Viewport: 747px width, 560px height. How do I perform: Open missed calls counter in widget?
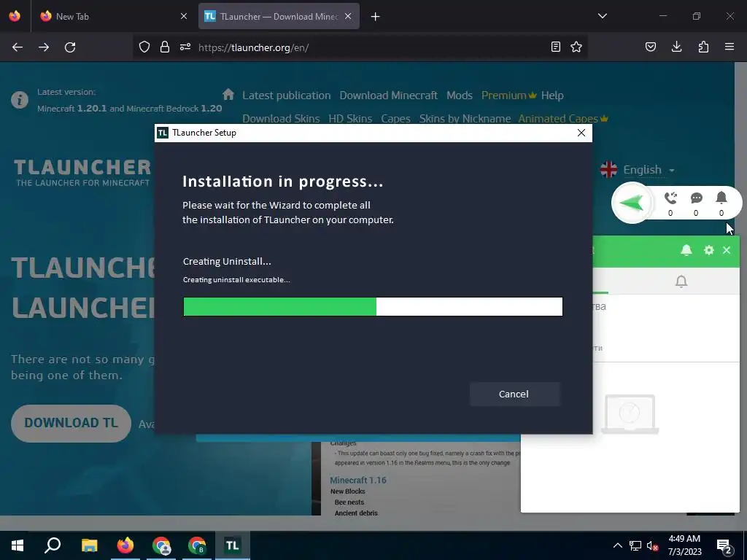pos(670,204)
